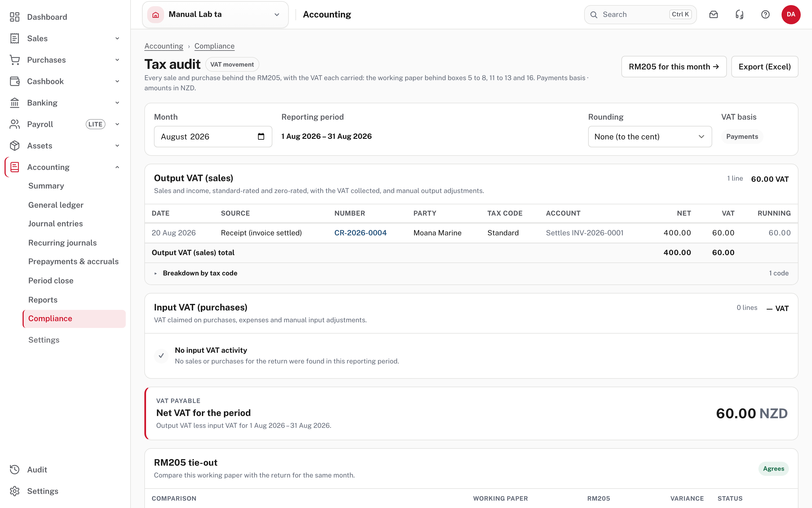Click the Payroll people icon

point(14,124)
